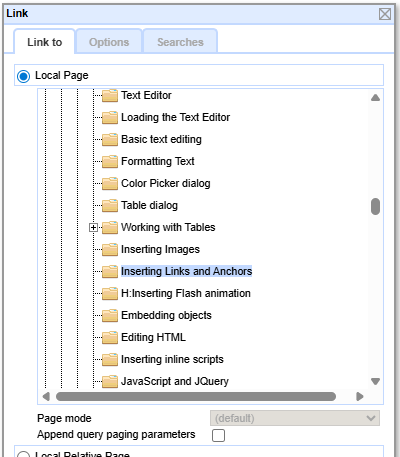Open the Page mode dropdown
The height and width of the screenshot is (457, 400).
tap(295, 418)
